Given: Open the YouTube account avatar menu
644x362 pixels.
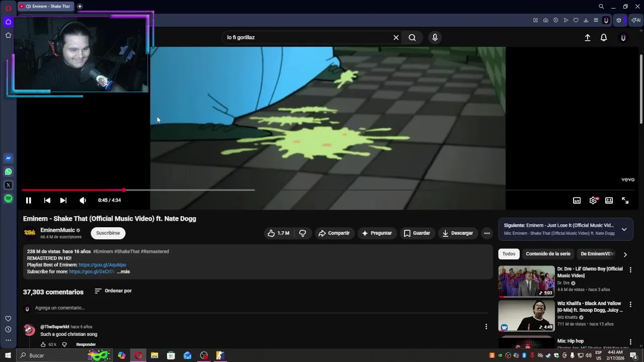Looking at the screenshot, I should (623, 38).
